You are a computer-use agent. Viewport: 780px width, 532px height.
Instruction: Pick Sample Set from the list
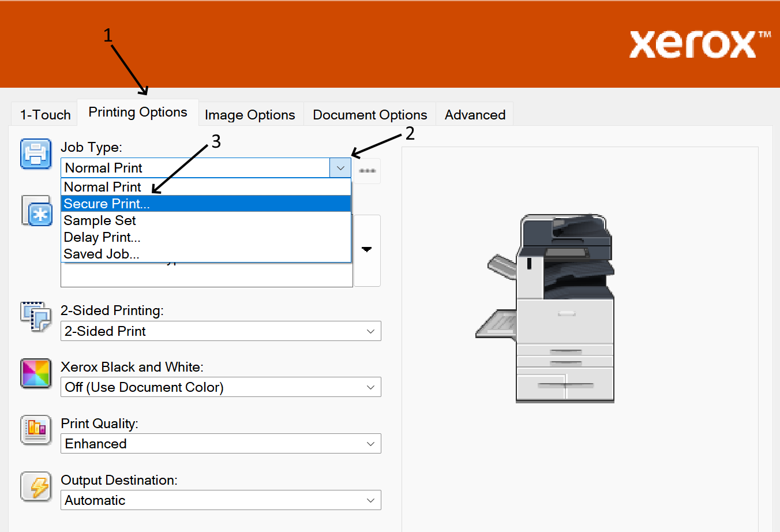coord(206,220)
